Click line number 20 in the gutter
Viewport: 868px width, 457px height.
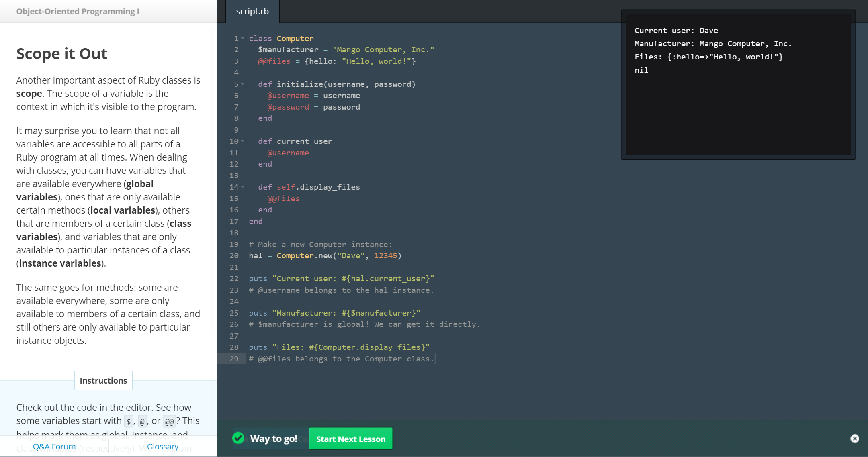tap(234, 256)
